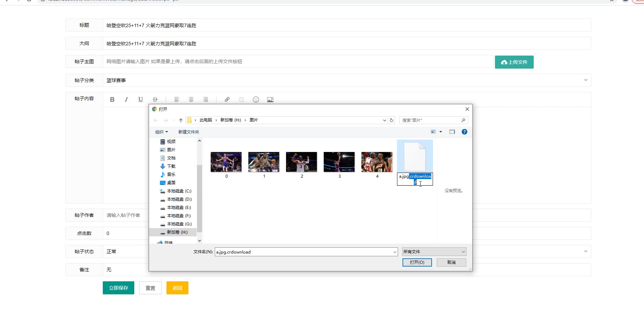Align editor text right

(206, 99)
